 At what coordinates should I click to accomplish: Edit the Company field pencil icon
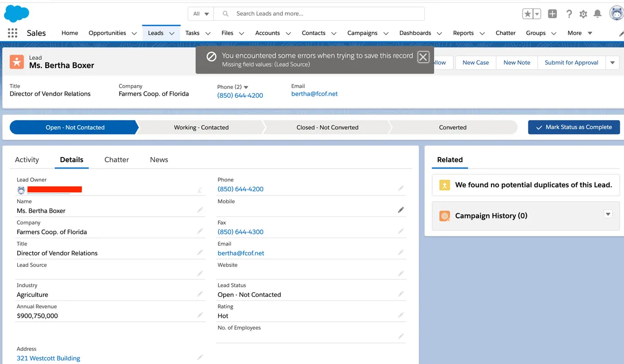tap(200, 231)
